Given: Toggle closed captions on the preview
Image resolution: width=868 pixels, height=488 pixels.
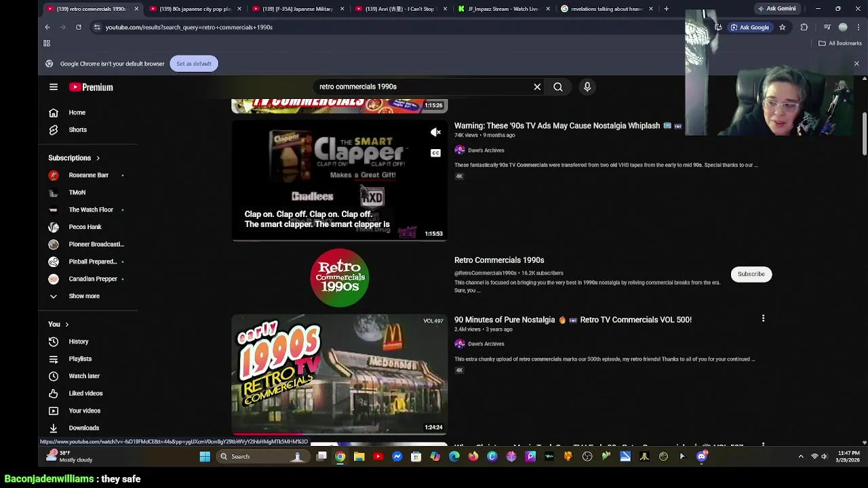Looking at the screenshot, I should coord(436,152).
